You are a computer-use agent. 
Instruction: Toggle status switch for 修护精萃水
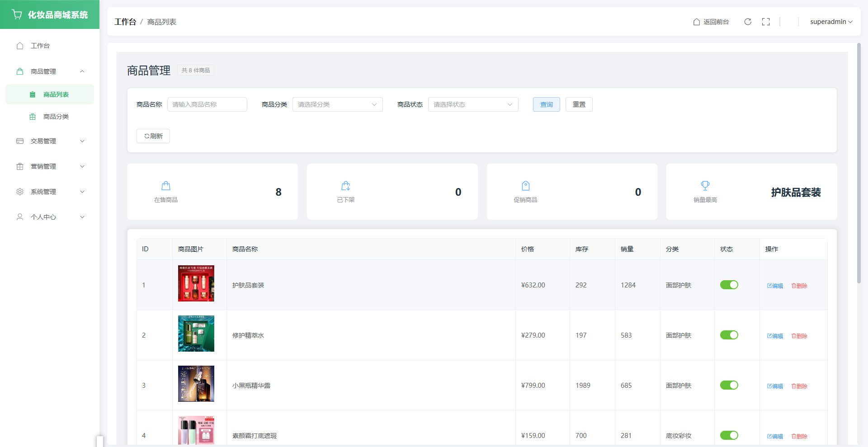click(729, 335)
